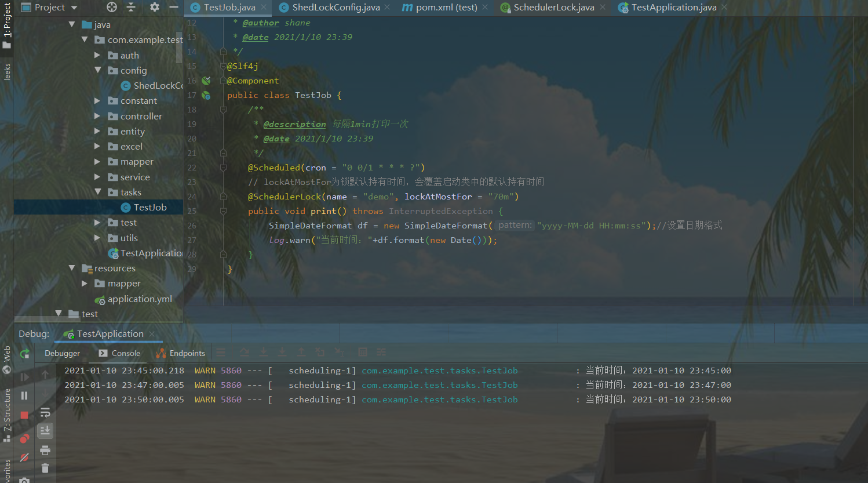Click Force Step Into debugger icon

pos(282,352)
